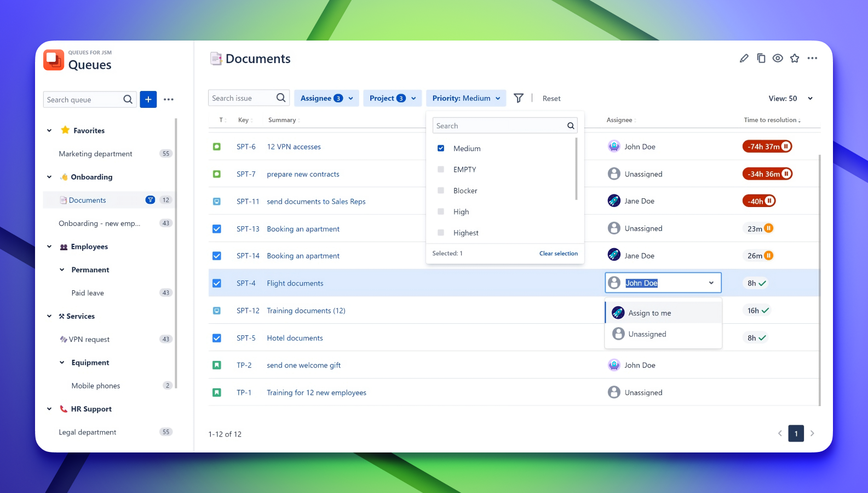The image size is (868, 493).
Task: Click the eye watch icon
Action: click(x=778, y=58)
